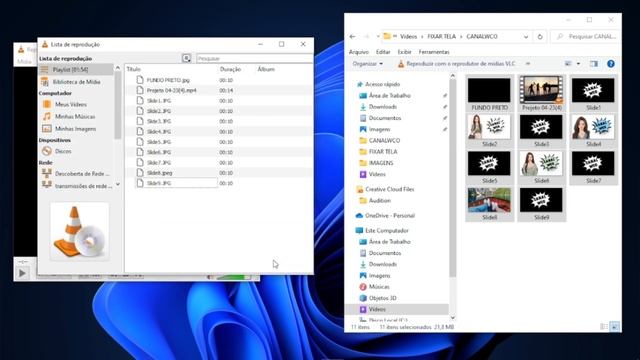The image size is (640, 360).
Task: Open the Ferramentas menu
Action: pos(434,52)
